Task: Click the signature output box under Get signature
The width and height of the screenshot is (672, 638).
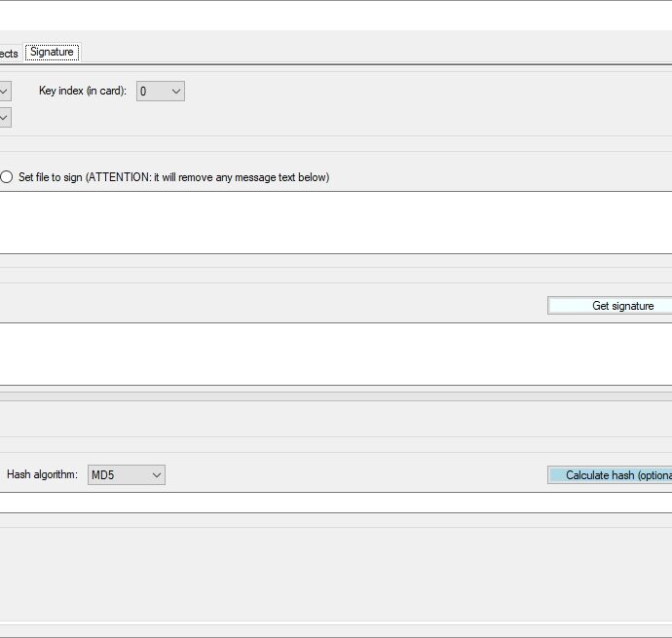Action: point(336,355)
